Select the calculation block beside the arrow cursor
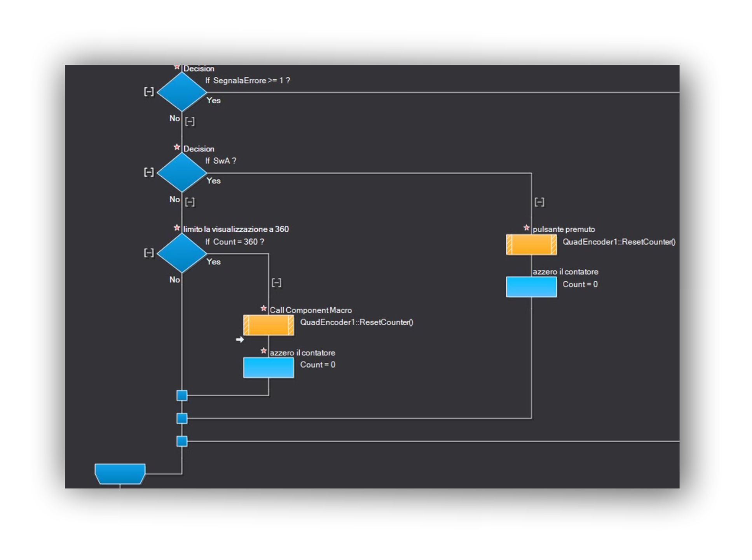This screenshot has width=752, height=560. point(268,367)
